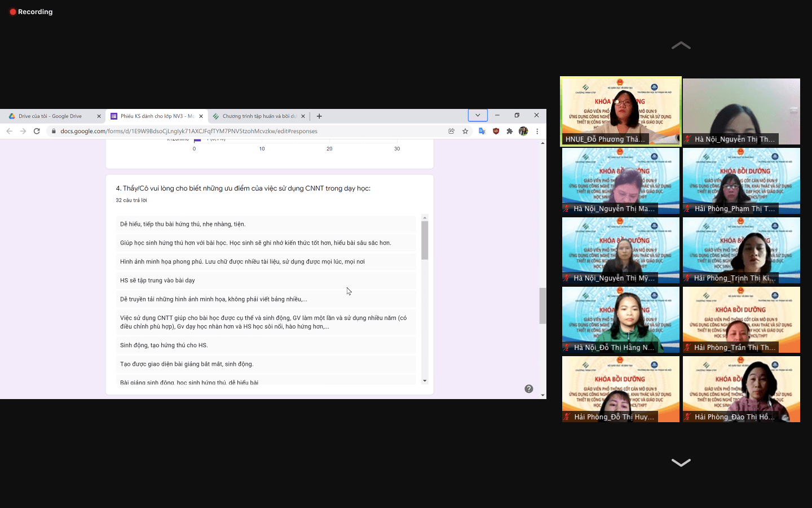Click muted mic icon on Hà Nội_Nguyễn Thị Th... tile

(687, 139)
